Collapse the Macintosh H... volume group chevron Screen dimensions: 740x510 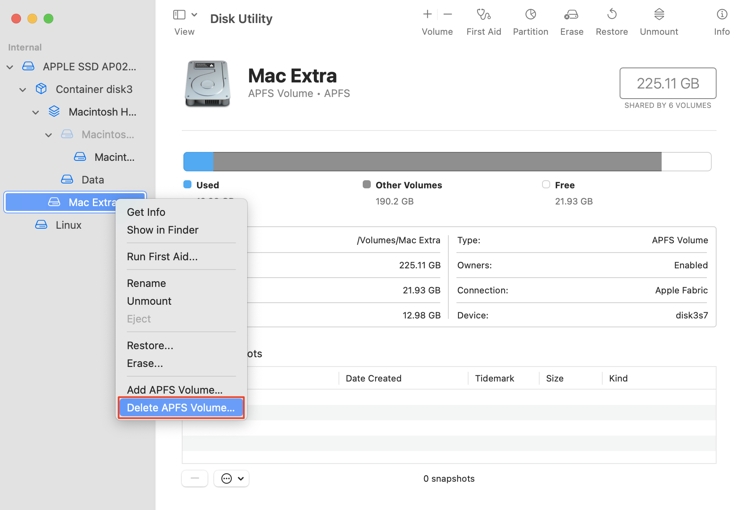pos(35,112)
